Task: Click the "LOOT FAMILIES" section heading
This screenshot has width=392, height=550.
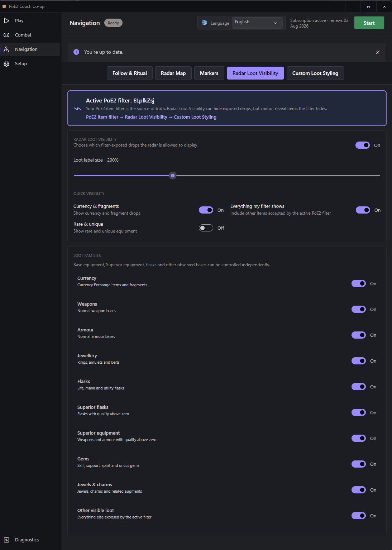Action: [x=87, y=255]
